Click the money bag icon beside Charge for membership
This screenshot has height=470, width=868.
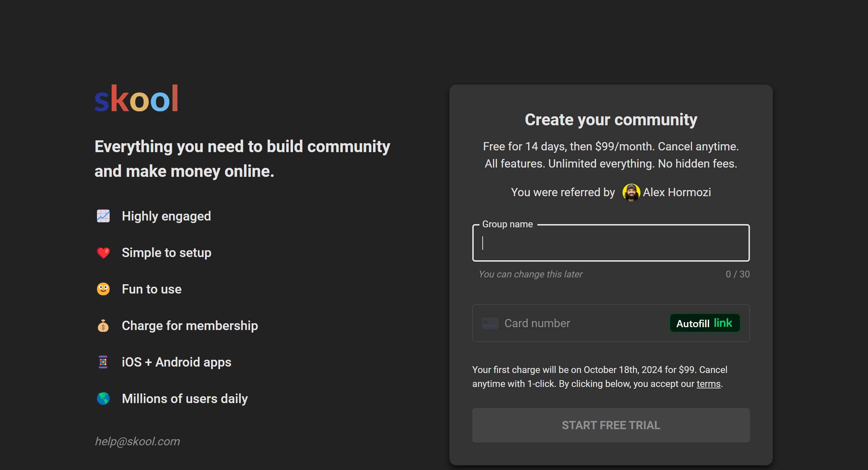coord(103,326)
